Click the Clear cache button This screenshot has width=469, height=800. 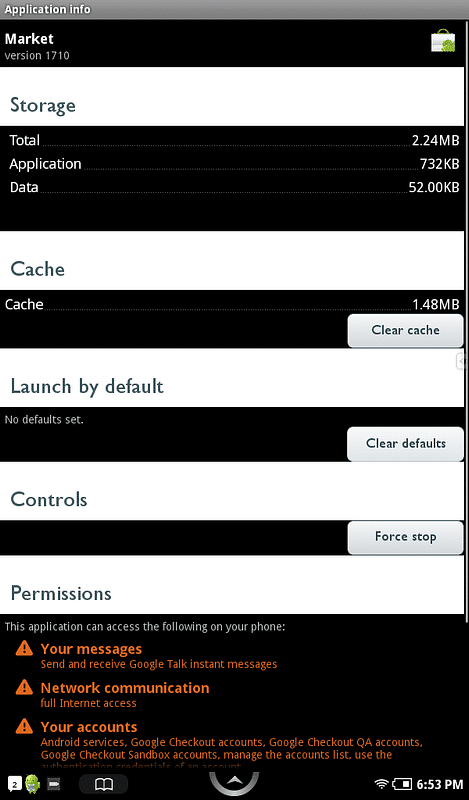(x=406, y=331)
